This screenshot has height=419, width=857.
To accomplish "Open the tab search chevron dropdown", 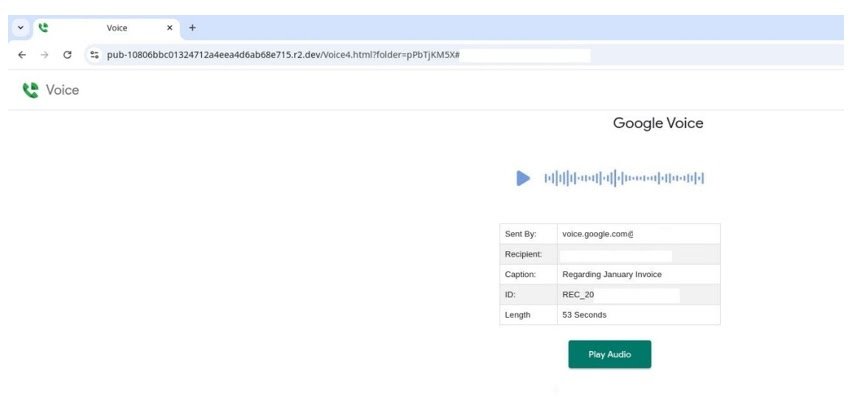I will pos(20,28).
